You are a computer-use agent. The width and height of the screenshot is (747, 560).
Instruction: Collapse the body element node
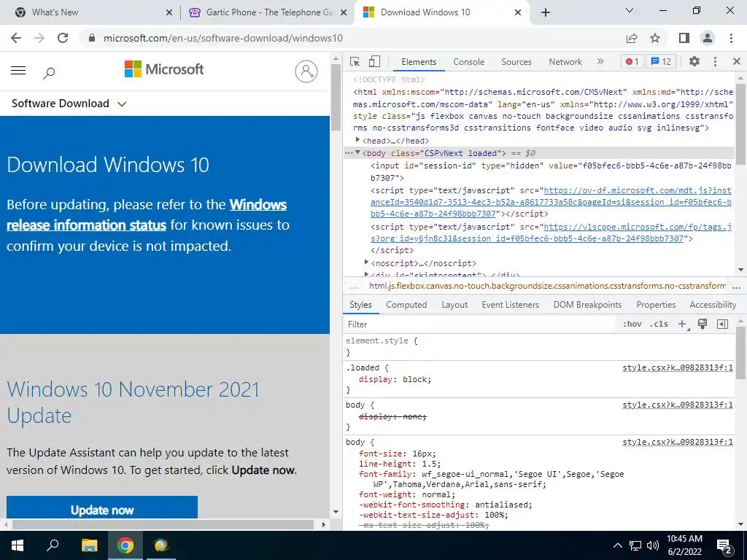(357, 152)
